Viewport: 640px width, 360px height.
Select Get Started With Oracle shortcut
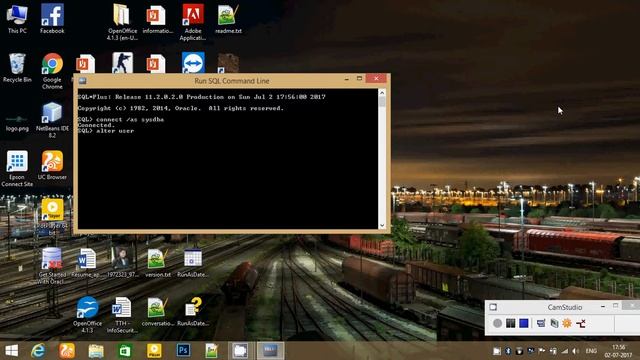52,266
